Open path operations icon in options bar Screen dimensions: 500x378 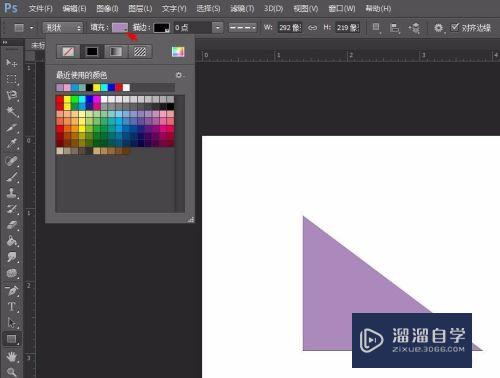coord(376,27)
